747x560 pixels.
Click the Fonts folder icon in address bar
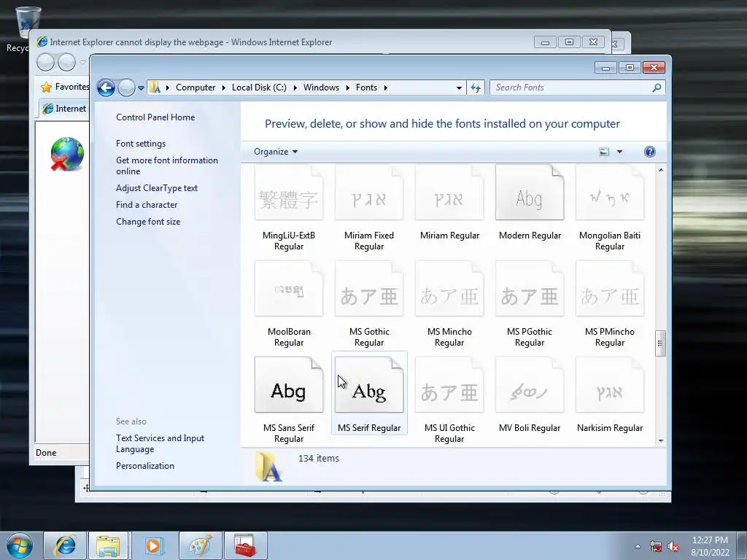tap(155, 87)
